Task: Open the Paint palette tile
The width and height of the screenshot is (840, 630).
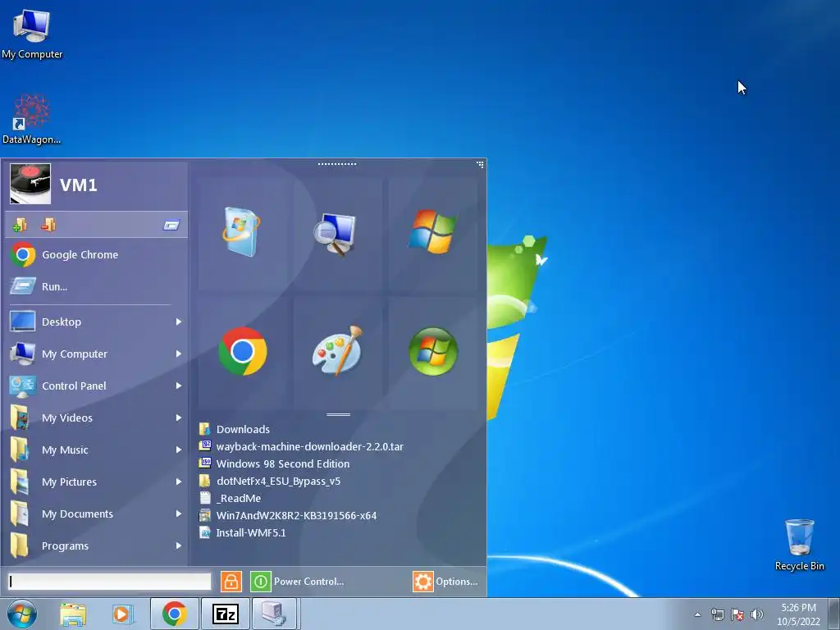Action: (x=337, y=352)
